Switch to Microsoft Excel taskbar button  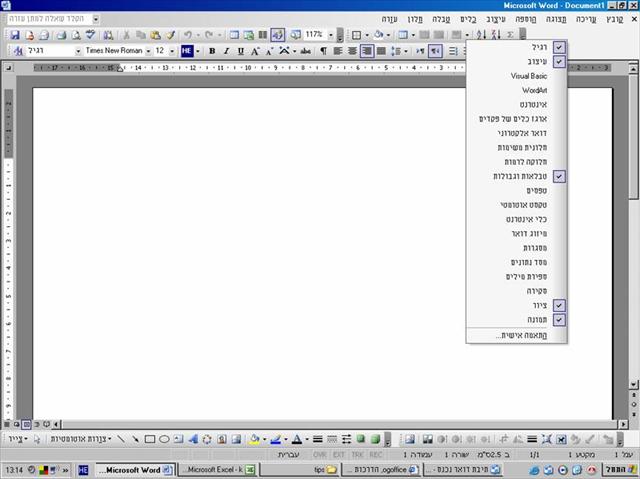218,470
